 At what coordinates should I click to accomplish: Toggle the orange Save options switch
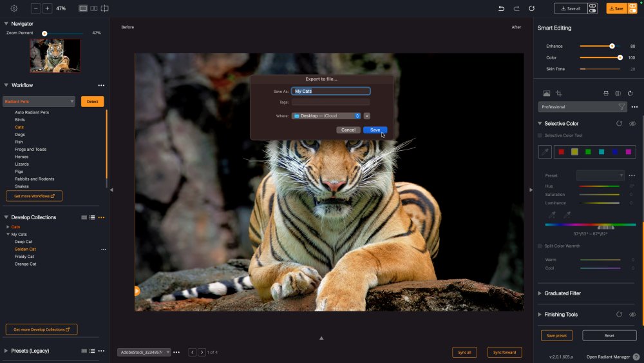(632, 8)
